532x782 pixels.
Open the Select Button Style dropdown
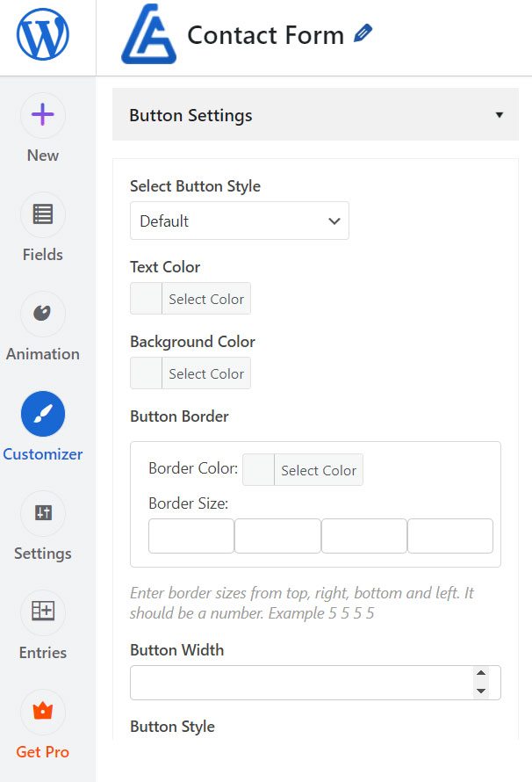coord(239,221)
